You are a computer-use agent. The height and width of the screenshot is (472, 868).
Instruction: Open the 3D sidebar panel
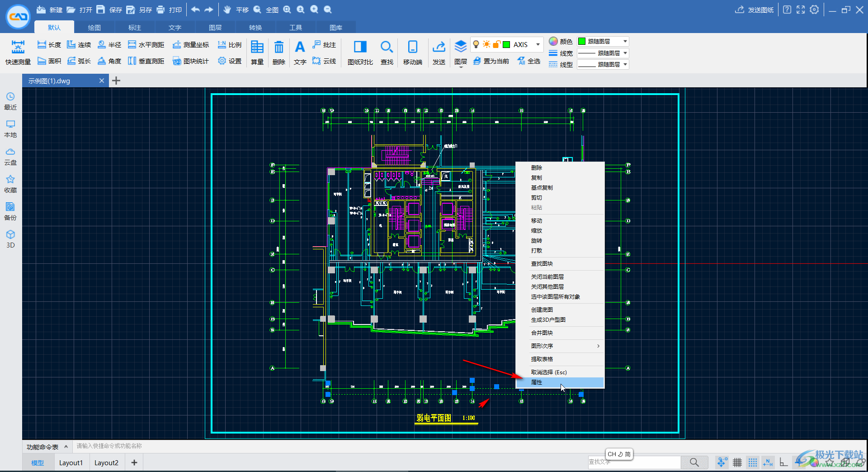click(x=10, y=239)
